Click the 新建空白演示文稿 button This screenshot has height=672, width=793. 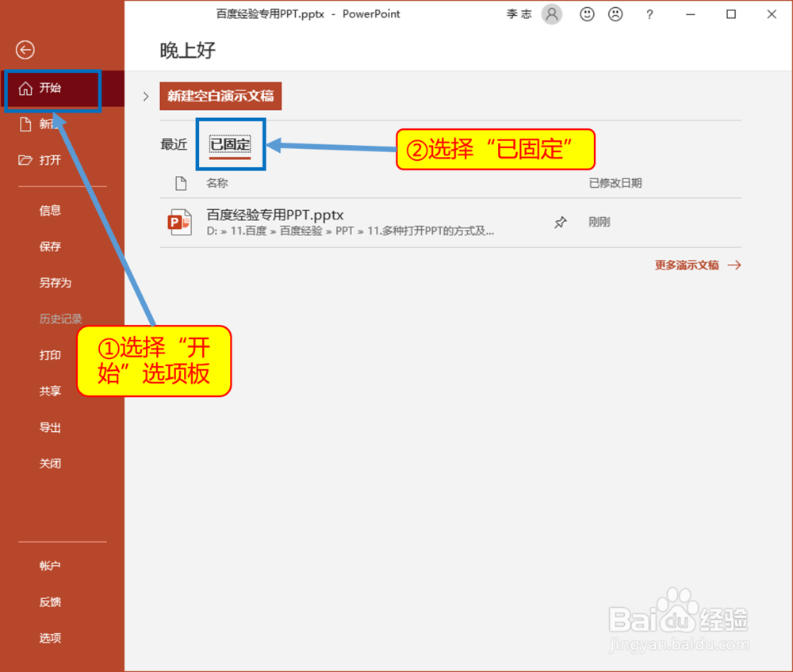[222, 96]
